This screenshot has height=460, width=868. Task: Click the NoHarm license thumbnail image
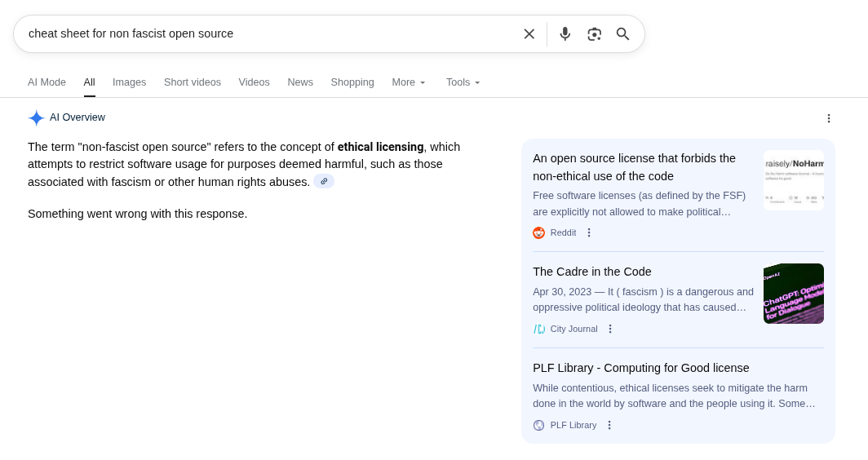[793, 179]
